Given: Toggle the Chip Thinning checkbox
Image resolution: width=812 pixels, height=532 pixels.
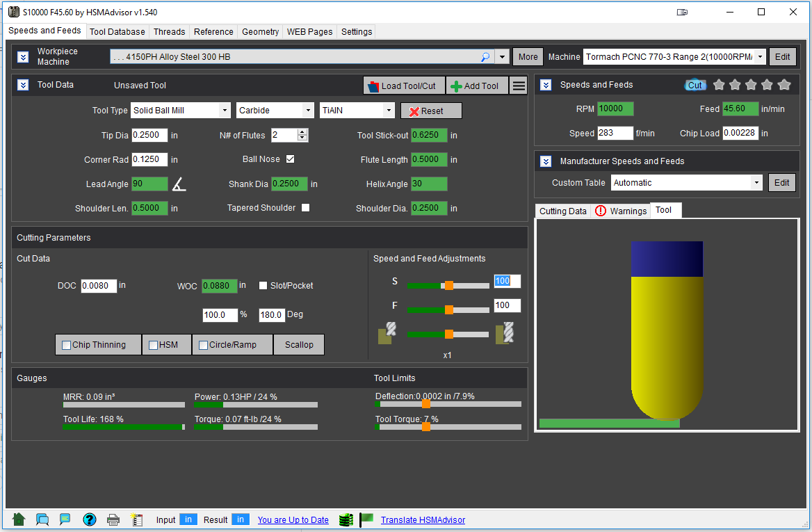Looking at the screenshot, I should coord(67,345).
